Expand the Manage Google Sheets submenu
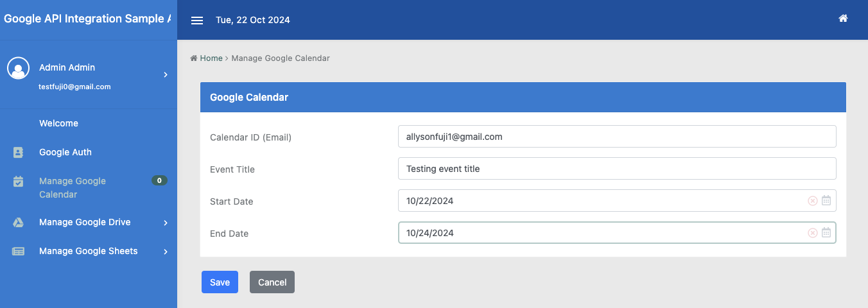This screenshot has height=308, width=868. point(166,252)
